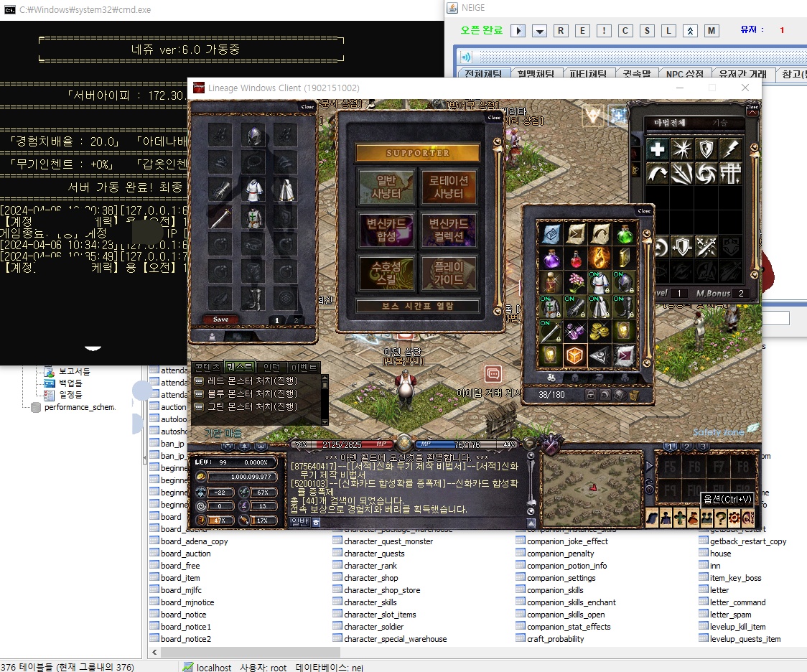Click the holy cross magic skill
Screen dimensions: 807x672
pyautogui.click(x=730, y=174)
